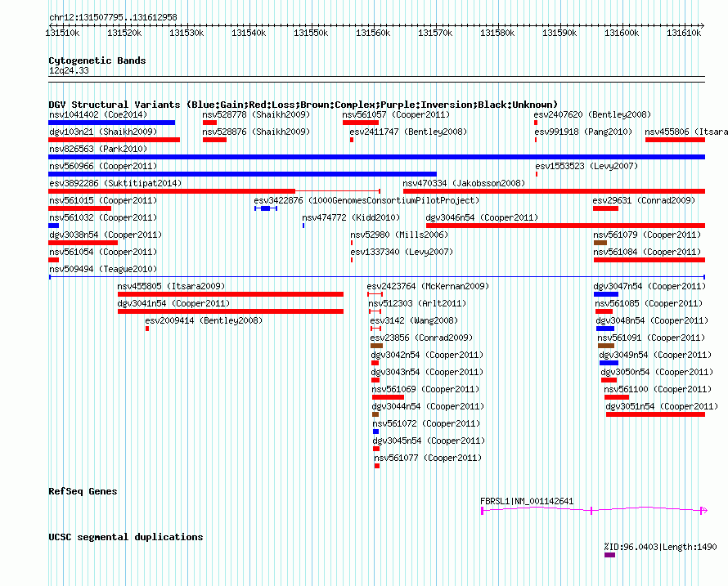Click the magenta FBRSL1 gene arrow end
This screenshot has width=728, height=586.
(703, 510)
